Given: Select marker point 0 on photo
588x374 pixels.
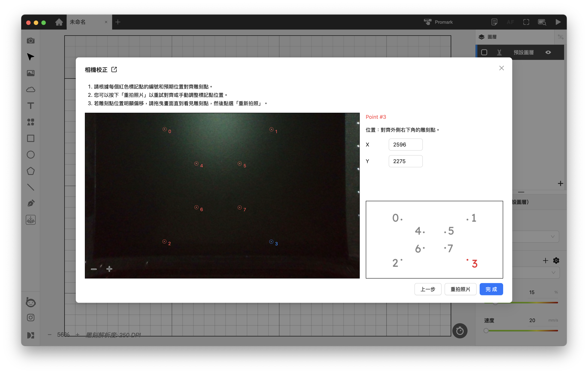Looking at the screenshot, I should point(165,129).
